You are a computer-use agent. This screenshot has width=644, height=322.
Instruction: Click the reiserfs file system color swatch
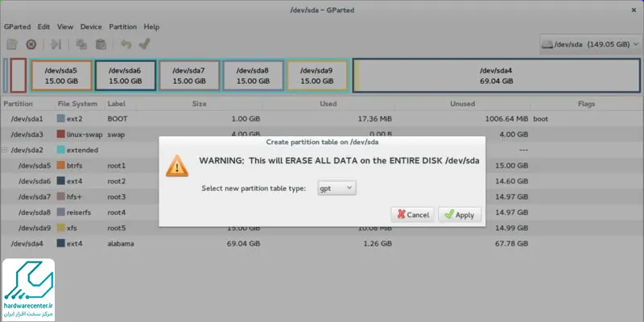[61, 213]
